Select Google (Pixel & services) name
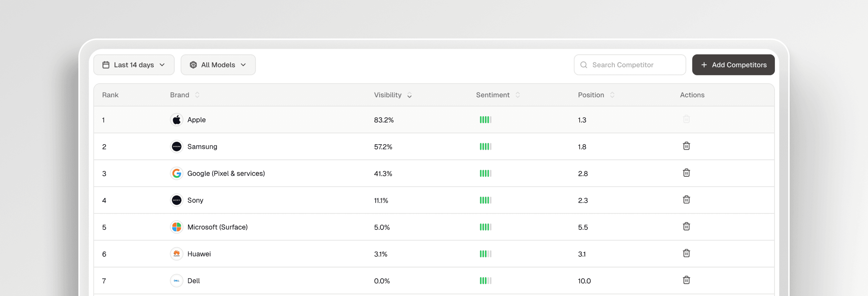Image resolution: width=868 pixels, height=296 pixels. (226, 174)
